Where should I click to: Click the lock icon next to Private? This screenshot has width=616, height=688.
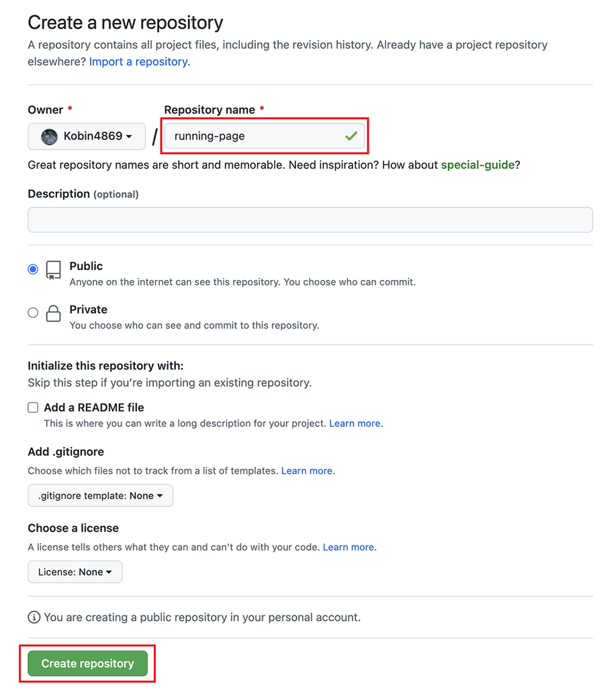coord(53,313)
